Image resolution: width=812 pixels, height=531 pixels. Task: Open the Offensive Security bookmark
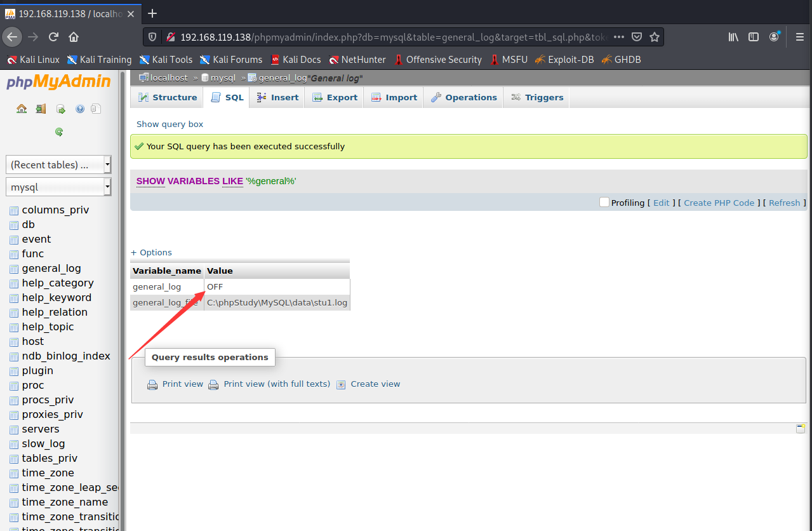(437, 60)
